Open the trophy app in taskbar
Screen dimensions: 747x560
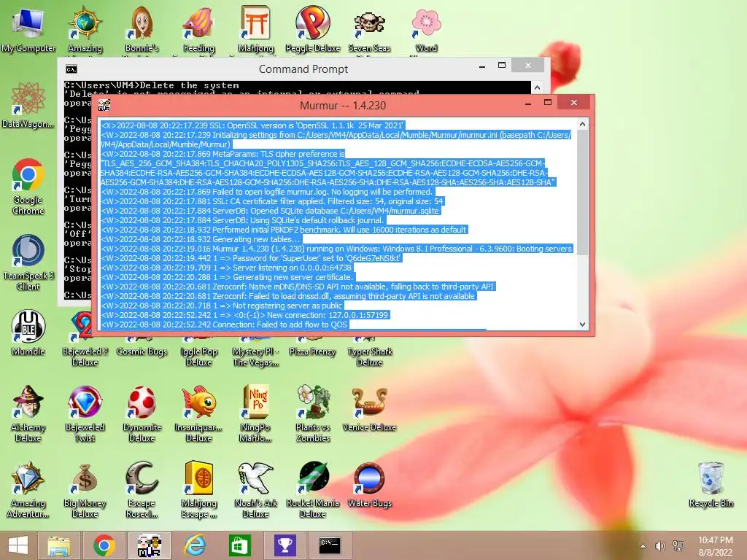point(285,545)
